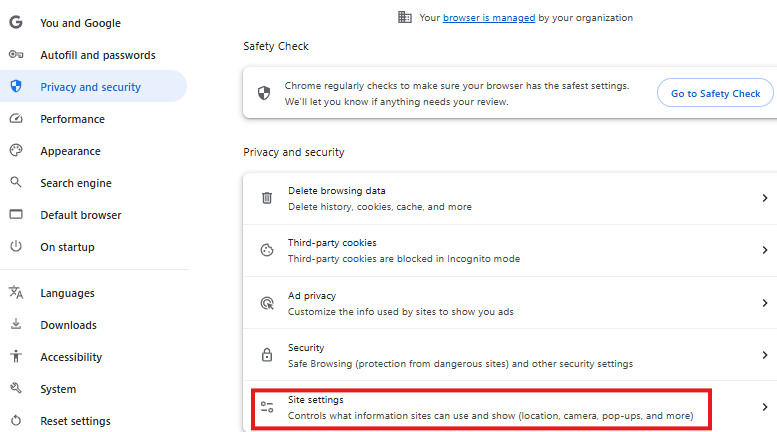Screen dimensions: 777x432
Task: Select System in the settings sidebar
Action: [58, 389]
